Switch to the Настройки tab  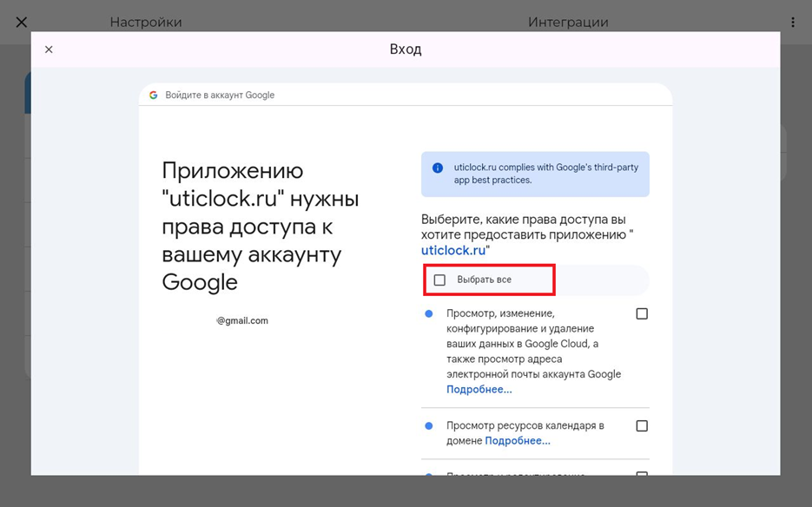tap(146, 23)
